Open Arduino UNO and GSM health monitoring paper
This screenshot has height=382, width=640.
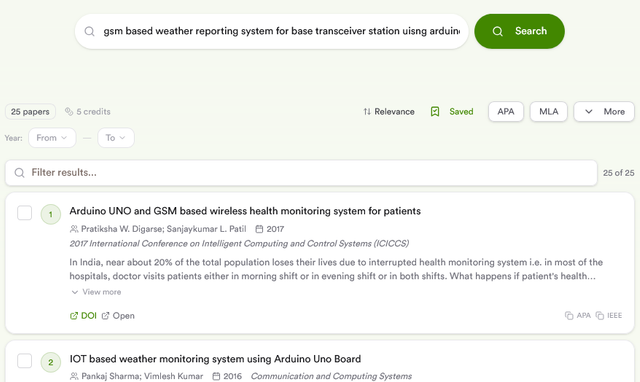[x=245, y=211]
